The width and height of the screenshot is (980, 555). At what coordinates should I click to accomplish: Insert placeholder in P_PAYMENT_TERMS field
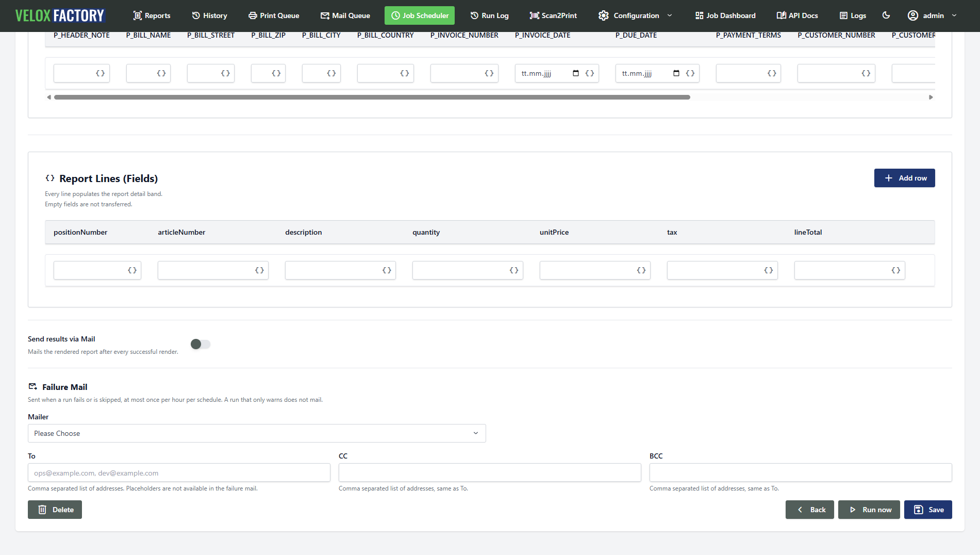tap(772, 73)
